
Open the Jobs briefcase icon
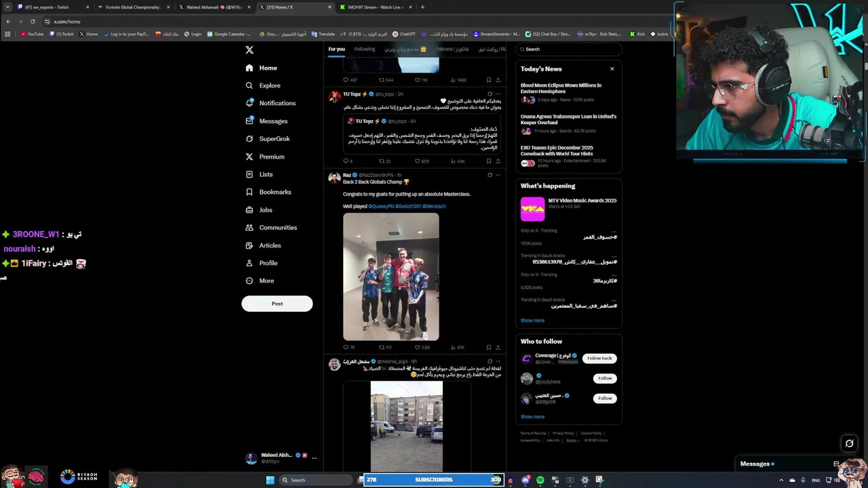tap(250, 209)
